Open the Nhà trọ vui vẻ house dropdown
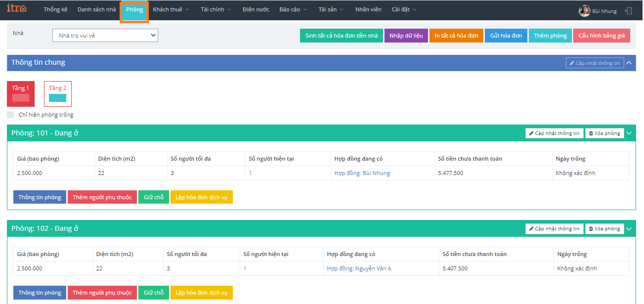The image size is (644, 304). (105, 35)
